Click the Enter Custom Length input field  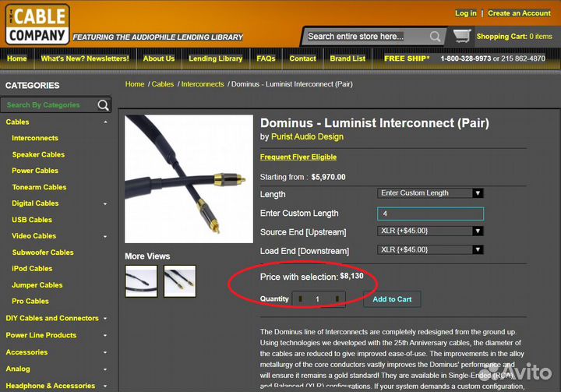pos(430,214)
